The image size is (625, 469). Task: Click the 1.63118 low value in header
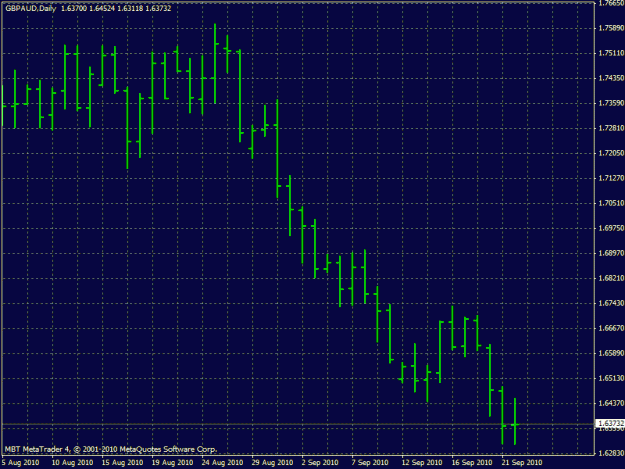[130, 8]
